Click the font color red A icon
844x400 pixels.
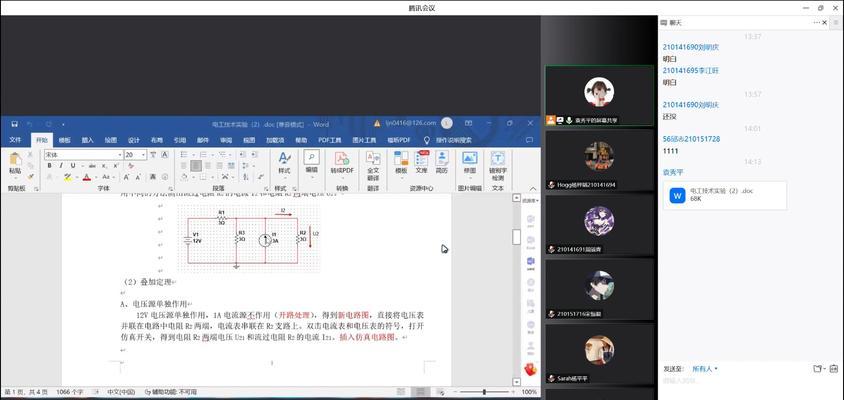point(87,176)
